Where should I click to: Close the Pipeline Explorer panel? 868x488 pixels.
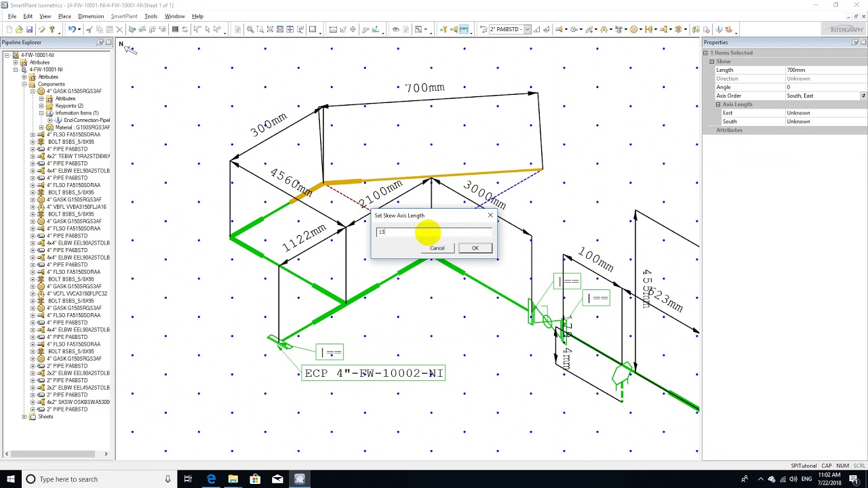[x=108, y=42]
